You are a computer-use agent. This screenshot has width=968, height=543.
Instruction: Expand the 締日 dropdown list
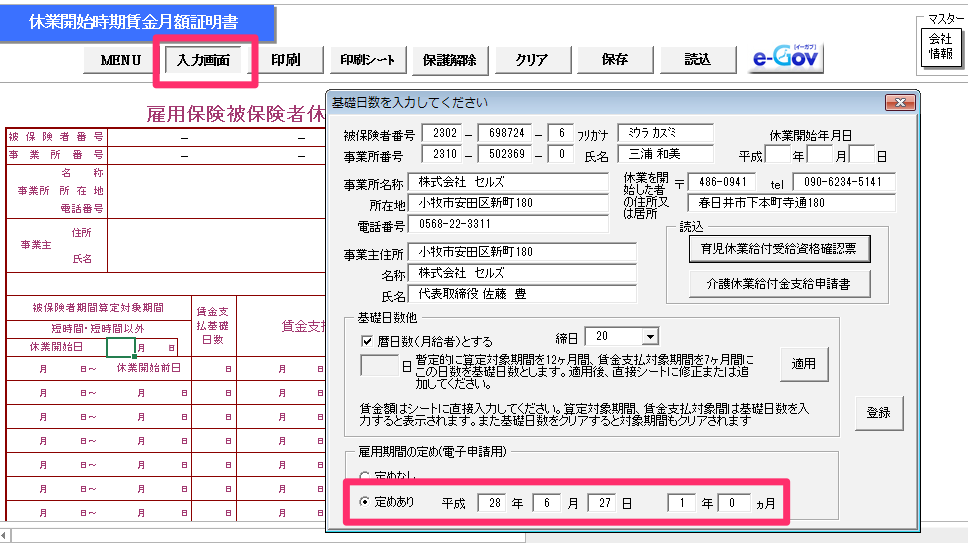point(650,337)
